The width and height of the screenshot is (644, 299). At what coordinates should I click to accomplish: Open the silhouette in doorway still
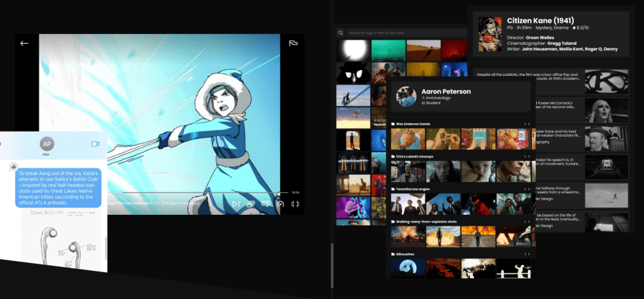pyautogui.click(x=353, y=140)
